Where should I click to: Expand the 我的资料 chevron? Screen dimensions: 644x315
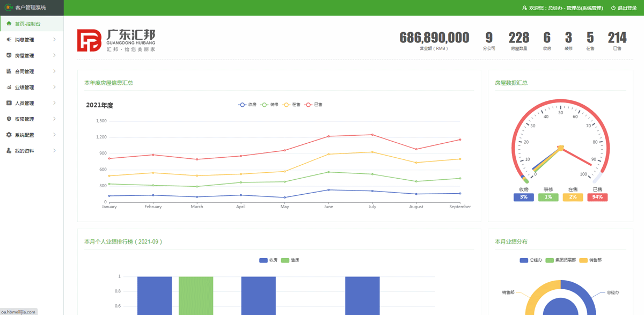(54, 151)
